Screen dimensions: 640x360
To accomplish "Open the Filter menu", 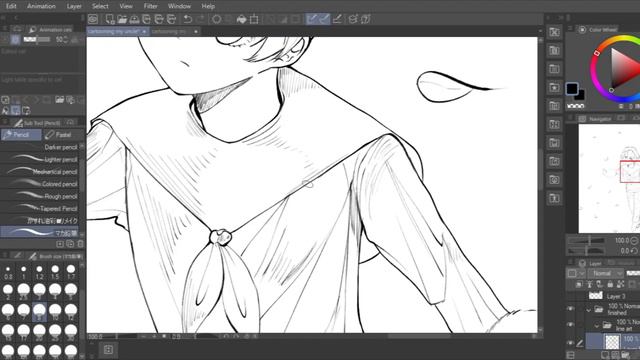I will [x=150, y=6].
